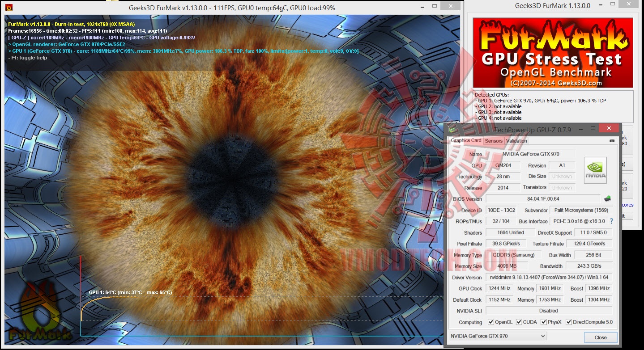
Task: Click the GPU field showing GM204
Action: 503,165
